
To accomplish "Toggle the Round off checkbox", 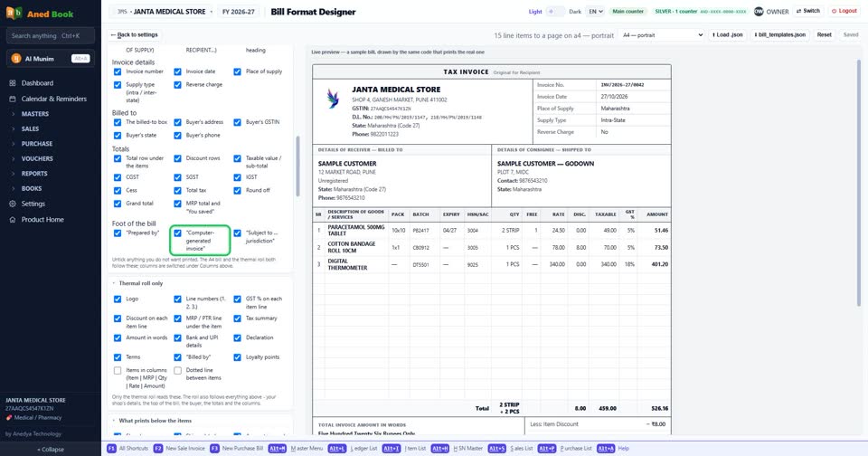I will point(237,191).
